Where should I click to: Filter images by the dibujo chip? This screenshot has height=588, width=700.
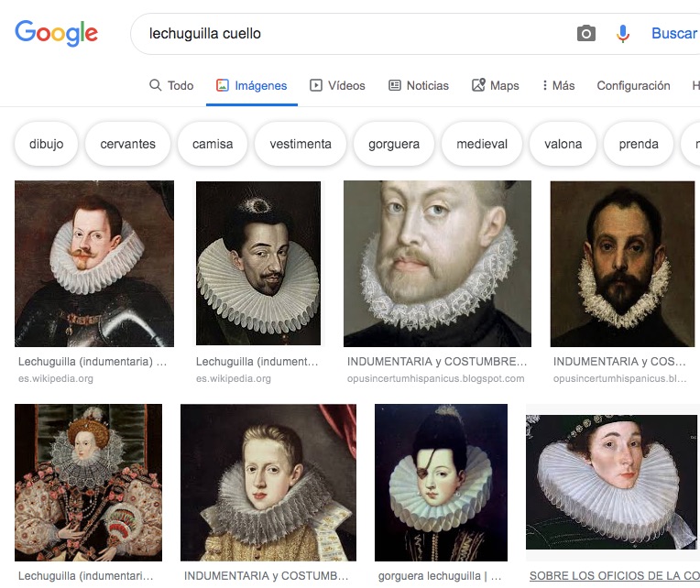coord(47,144)
